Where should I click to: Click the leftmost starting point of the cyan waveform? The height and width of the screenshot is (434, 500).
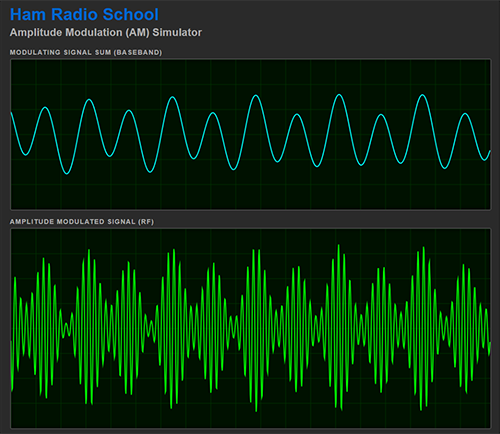pyautogui.click(x=12, y=113)
